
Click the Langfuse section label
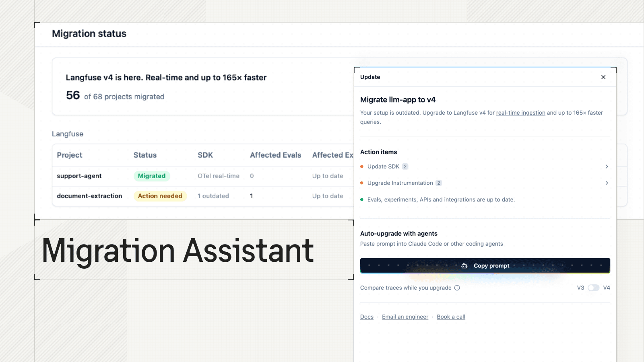[68, 134]
